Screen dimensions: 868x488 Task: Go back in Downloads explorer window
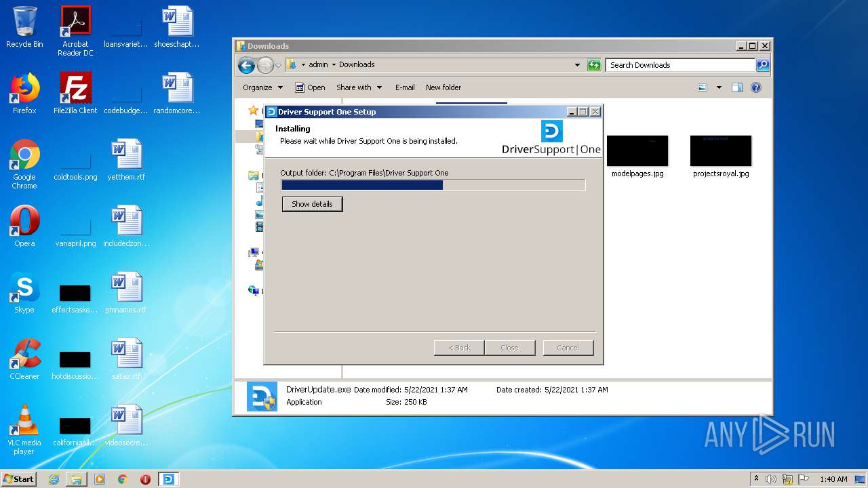(246, 65)
